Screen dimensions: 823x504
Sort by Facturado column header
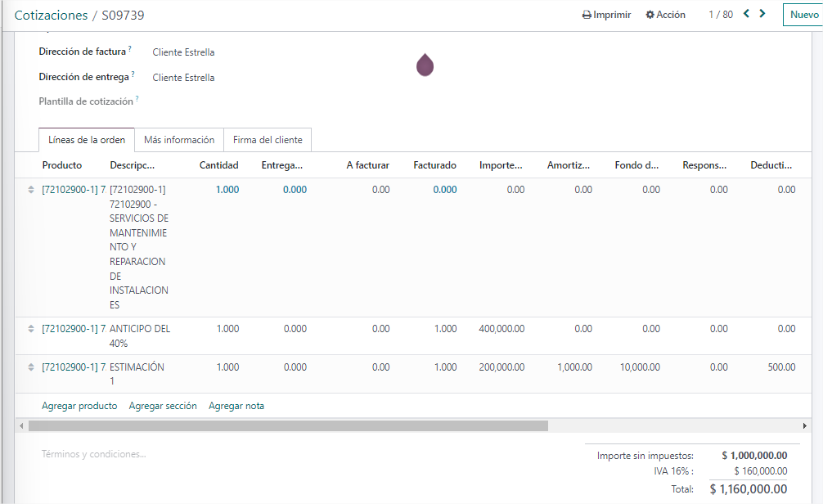point(434,164)
